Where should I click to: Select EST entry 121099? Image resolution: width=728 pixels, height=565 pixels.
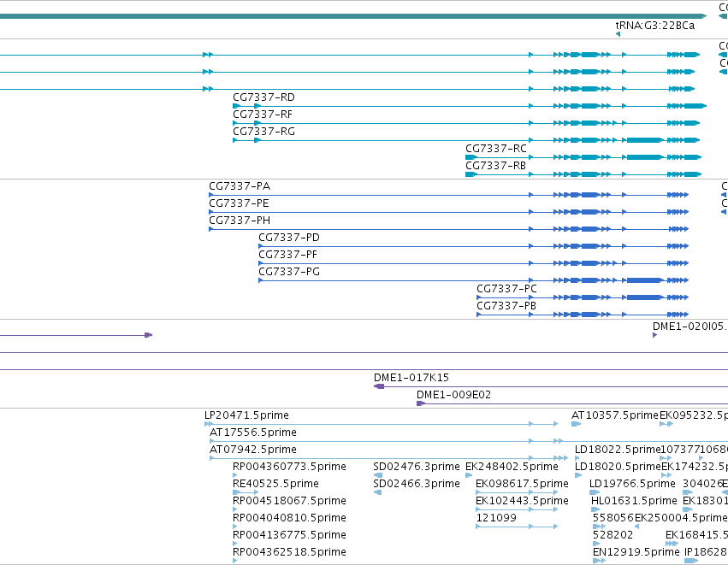pyautogui.click(x=496, y=518)
